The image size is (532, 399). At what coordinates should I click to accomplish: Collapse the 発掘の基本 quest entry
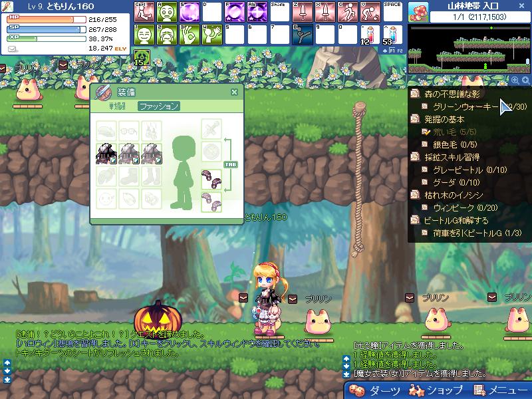coord(414,119)
